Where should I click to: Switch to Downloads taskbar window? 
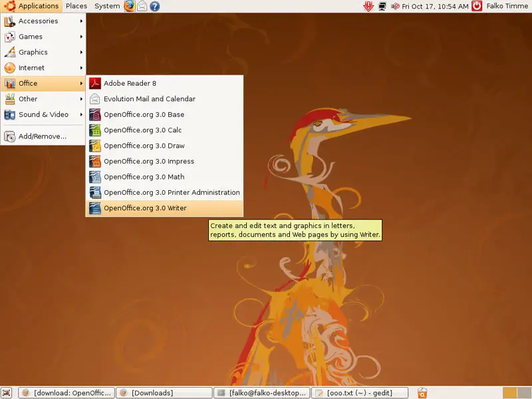point(164,393)
